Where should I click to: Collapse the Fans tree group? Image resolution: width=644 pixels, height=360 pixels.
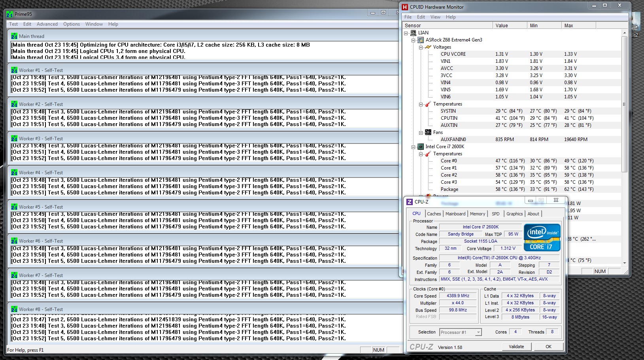pyautogui.click(x=421, y=133)
